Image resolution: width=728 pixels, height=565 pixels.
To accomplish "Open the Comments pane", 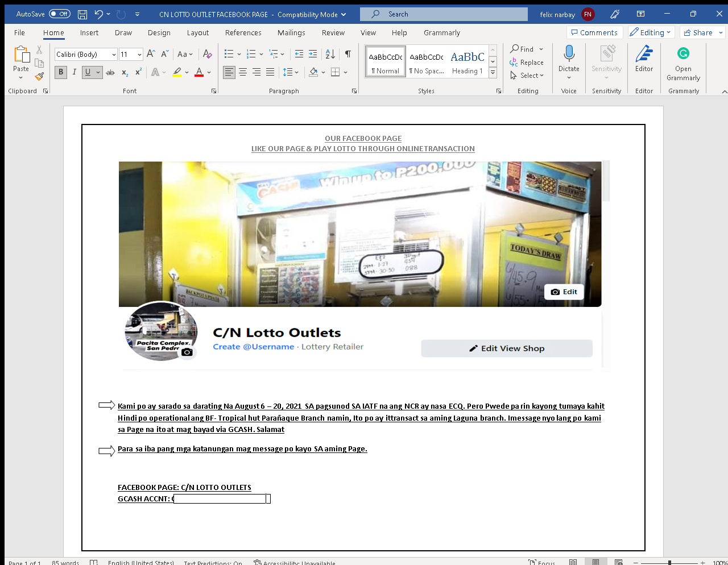I will click(594, 32).
